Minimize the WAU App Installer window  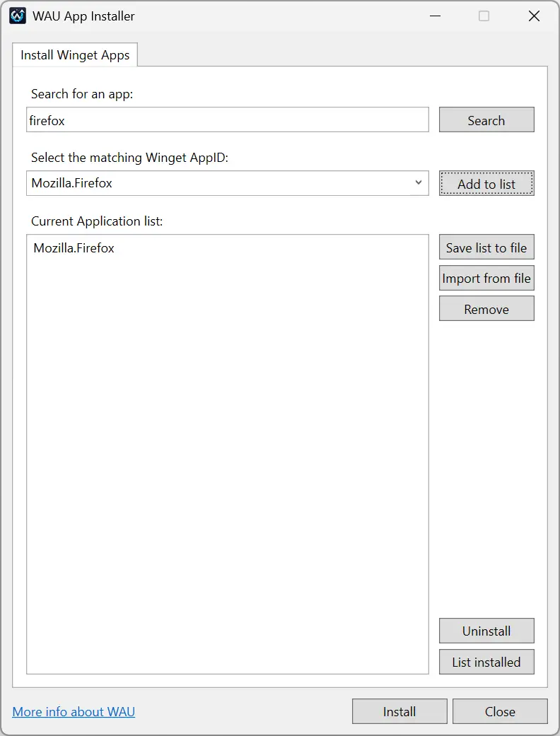[x=435, y=16]
